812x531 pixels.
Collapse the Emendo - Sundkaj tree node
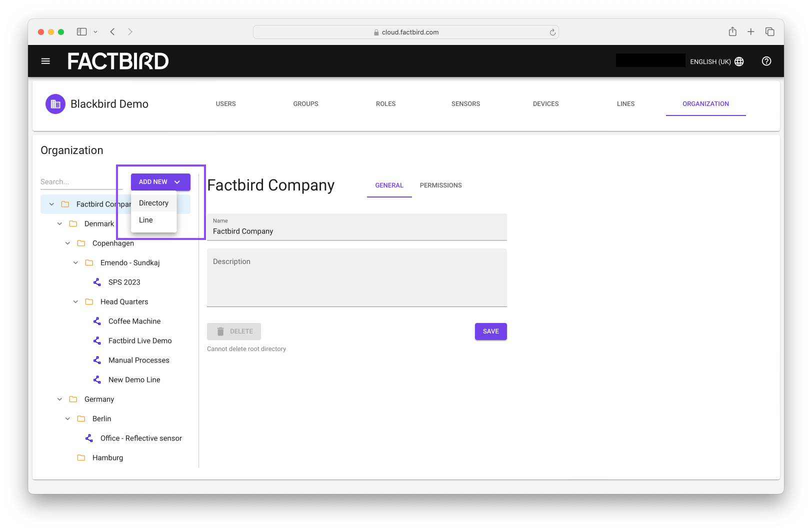pos(75,262)
